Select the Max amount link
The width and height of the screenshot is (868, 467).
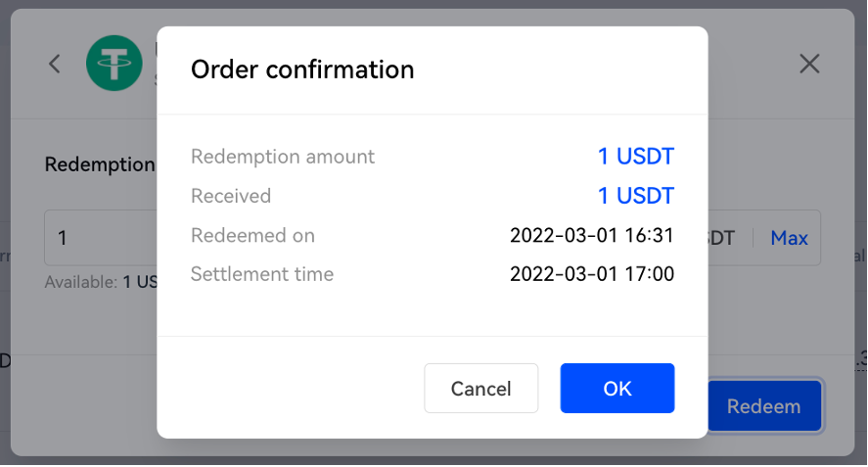click(x=789, y=238)
